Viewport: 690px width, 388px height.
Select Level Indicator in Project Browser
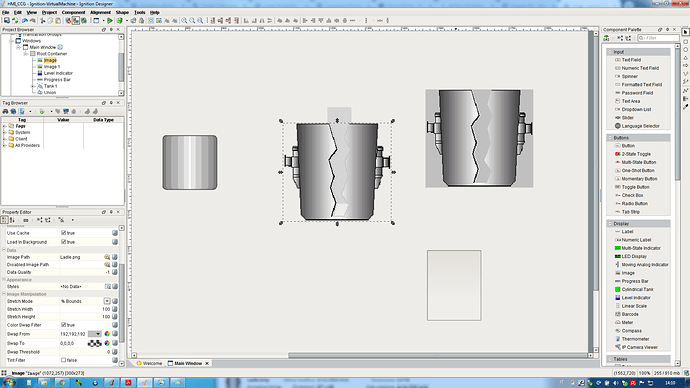(x=58, y=73)
